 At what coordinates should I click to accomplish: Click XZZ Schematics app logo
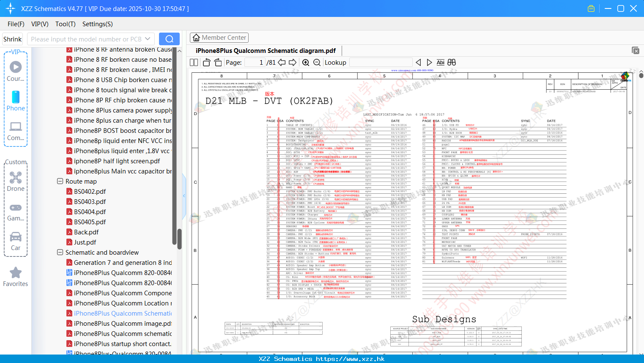11,8
